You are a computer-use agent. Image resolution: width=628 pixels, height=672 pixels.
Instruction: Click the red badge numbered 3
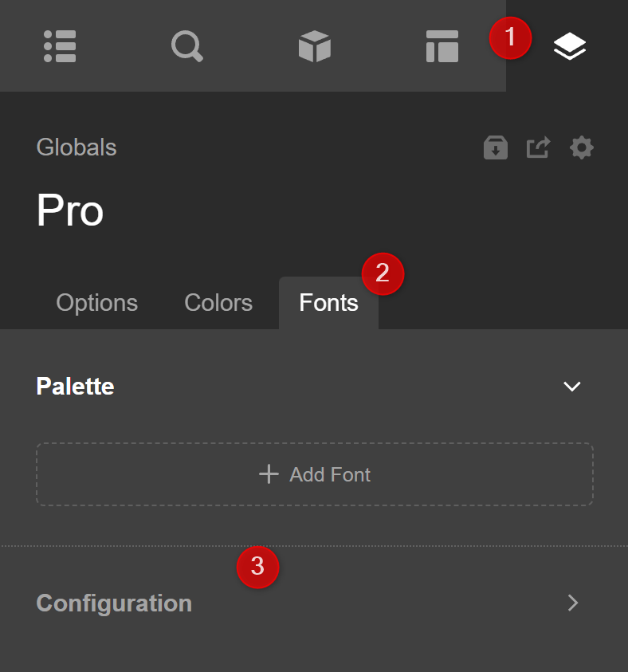click(x=258, y=568)
